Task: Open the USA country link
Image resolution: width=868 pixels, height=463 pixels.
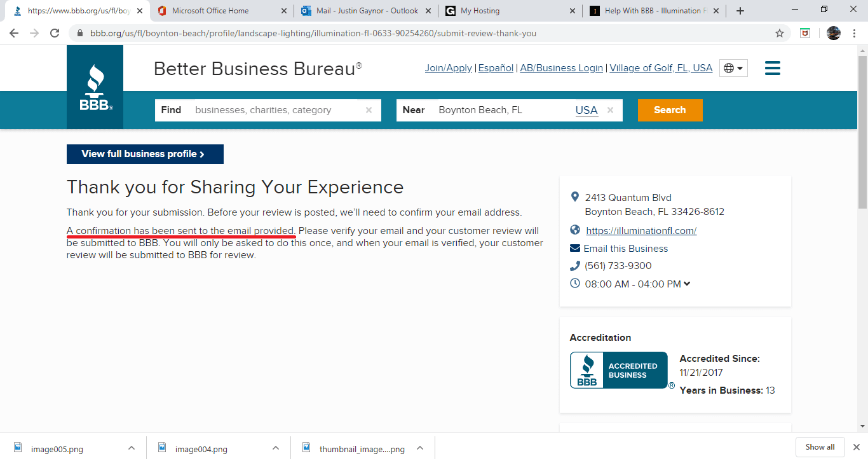Action: coord(587,110)
